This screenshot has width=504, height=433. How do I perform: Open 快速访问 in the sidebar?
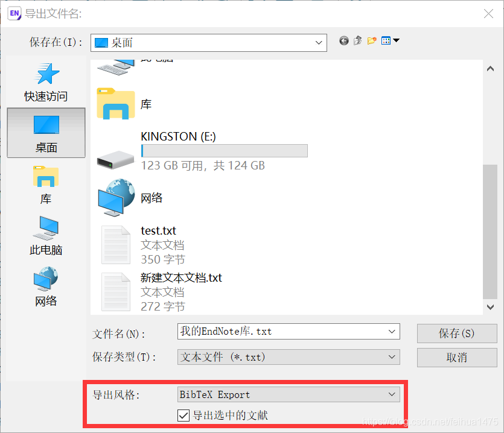click(x=46, y=83)
